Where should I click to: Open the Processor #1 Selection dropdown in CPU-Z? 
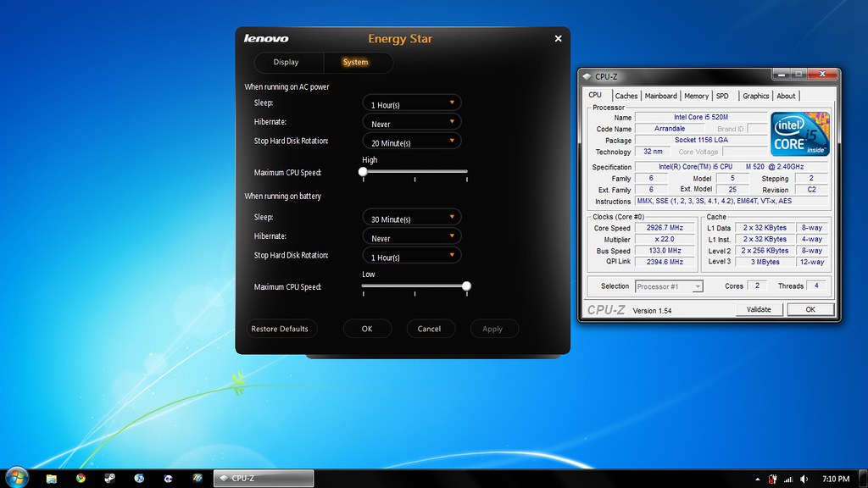click(x=669, y=286)
